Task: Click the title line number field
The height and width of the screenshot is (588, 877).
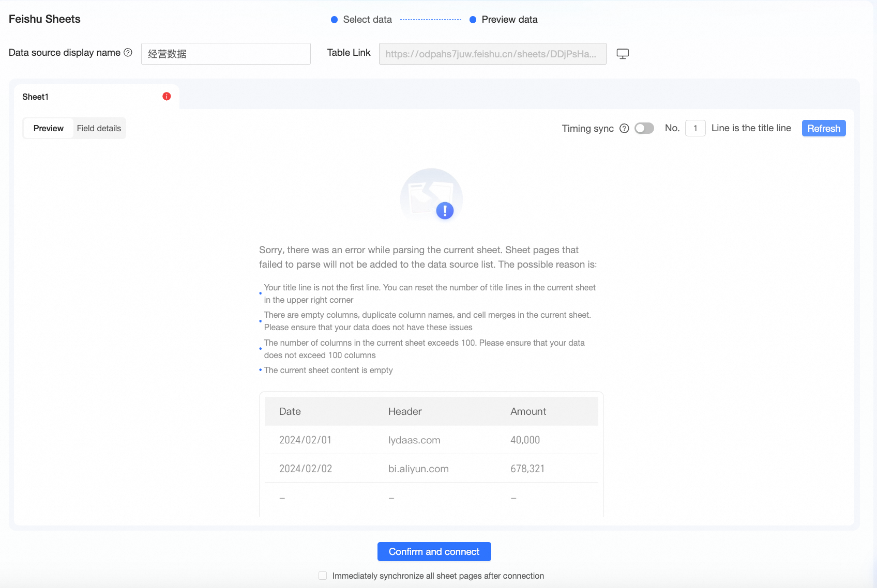Action: tap(695, 128)
